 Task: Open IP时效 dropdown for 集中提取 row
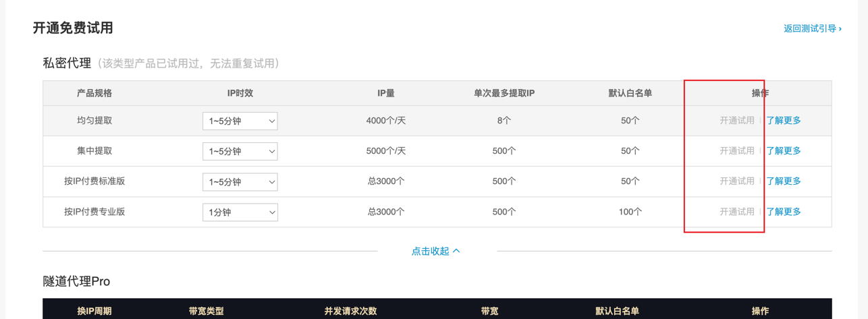coord(240,152)
